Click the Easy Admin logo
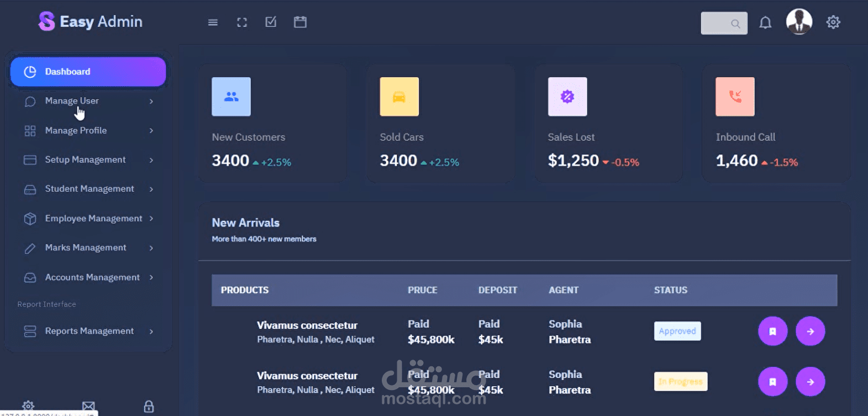The height and width of the screenshot is (416, 868). pos(90,22)
